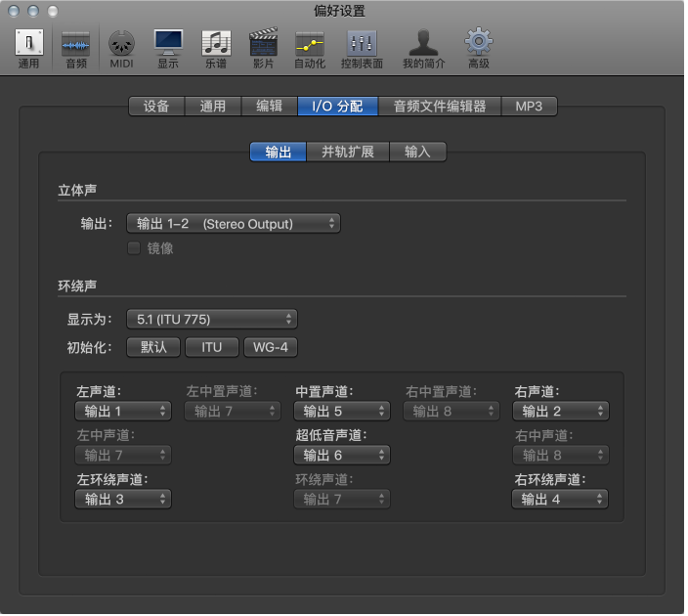
Task: Select the I/O 分配 tab
Action: coord(337,107)
